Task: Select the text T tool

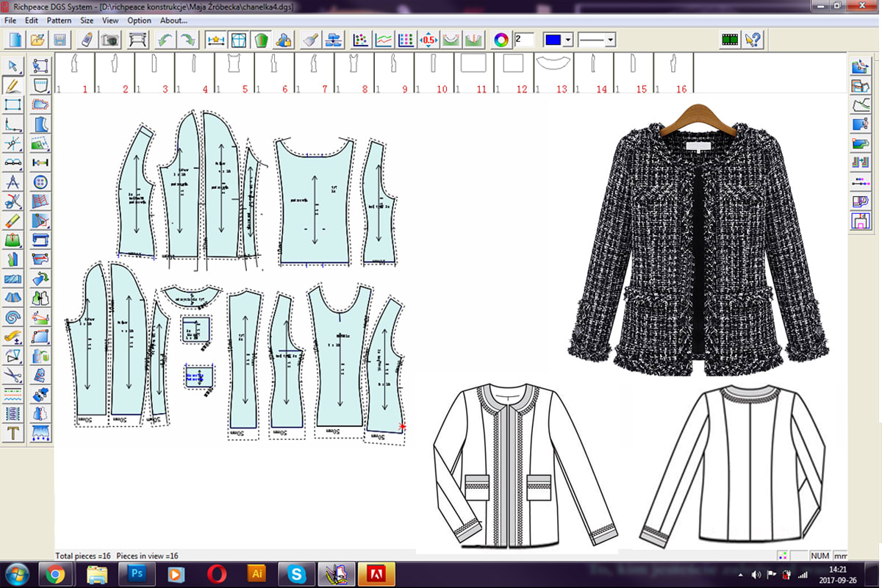Action: click(13, 433)
